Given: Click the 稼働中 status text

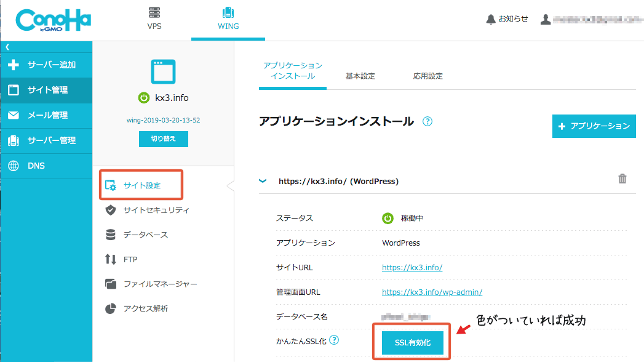Looking at the screenshot, I should pyautogui.click(x=412, y=218).
